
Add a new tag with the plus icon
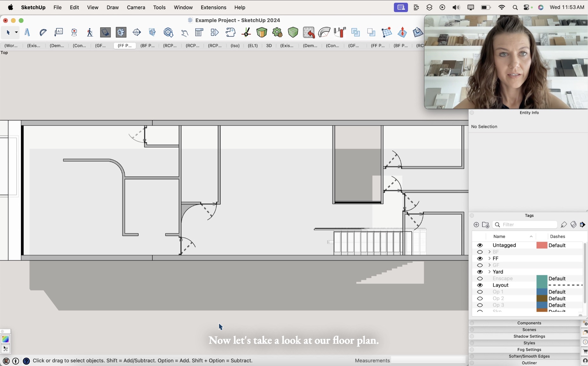476,225
